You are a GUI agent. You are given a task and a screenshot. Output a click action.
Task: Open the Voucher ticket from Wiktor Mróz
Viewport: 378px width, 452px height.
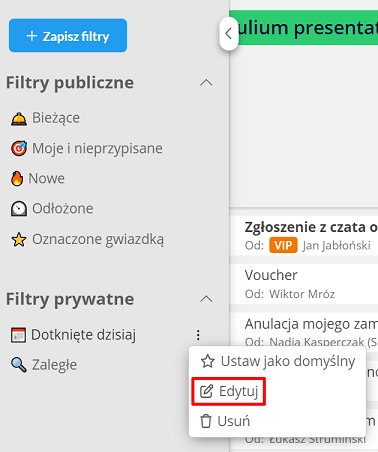pos(304,284)
